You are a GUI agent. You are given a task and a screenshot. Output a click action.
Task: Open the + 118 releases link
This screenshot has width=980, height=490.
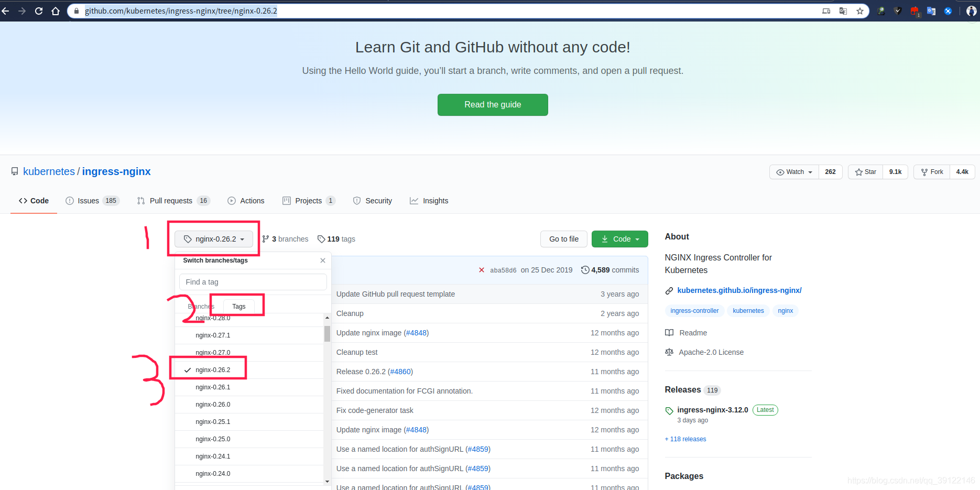[685, 439]
